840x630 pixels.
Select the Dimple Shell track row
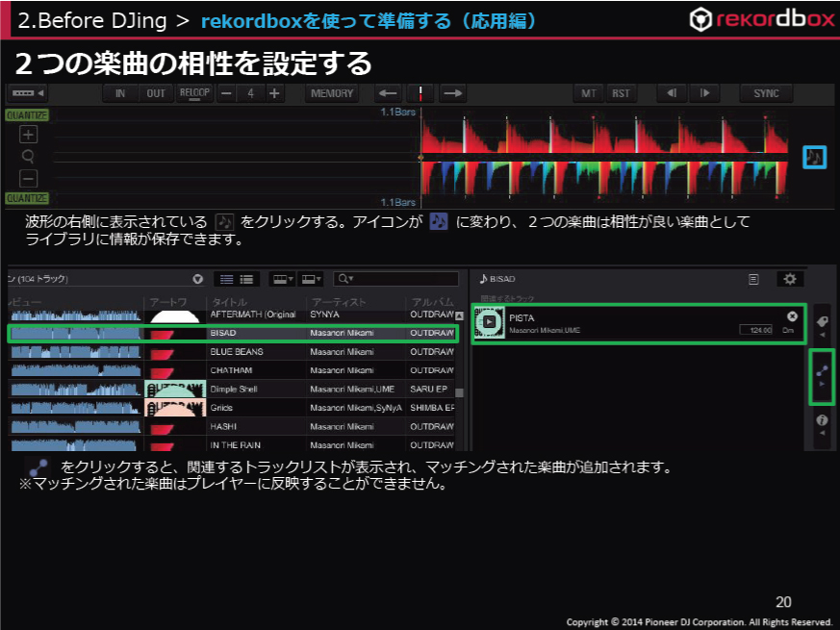tap(232, 390)
